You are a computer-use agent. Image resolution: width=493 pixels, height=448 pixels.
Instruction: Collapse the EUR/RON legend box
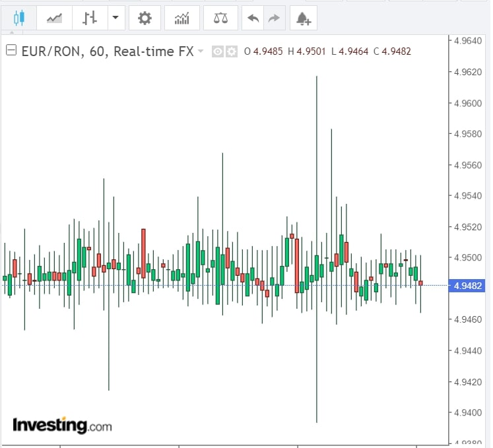(x=11, y=51)
